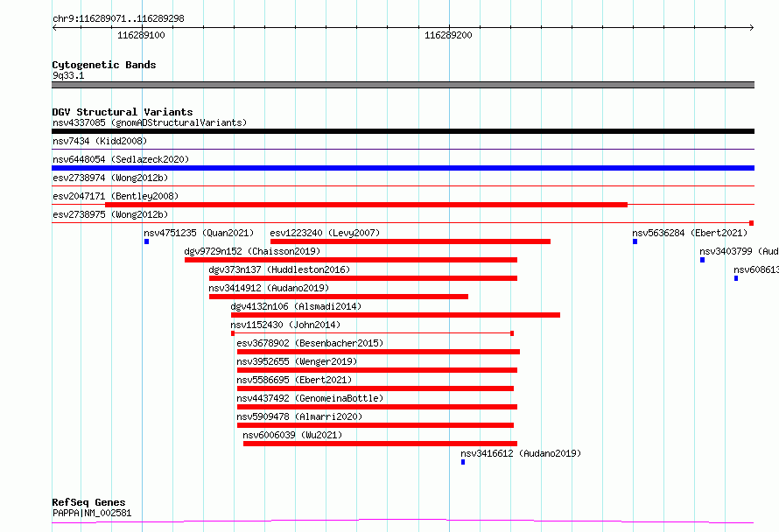The image size is (779, 532).
Task: Click nsv5636284 (Ebert2021) label
Action: click(x=690, y=233)
